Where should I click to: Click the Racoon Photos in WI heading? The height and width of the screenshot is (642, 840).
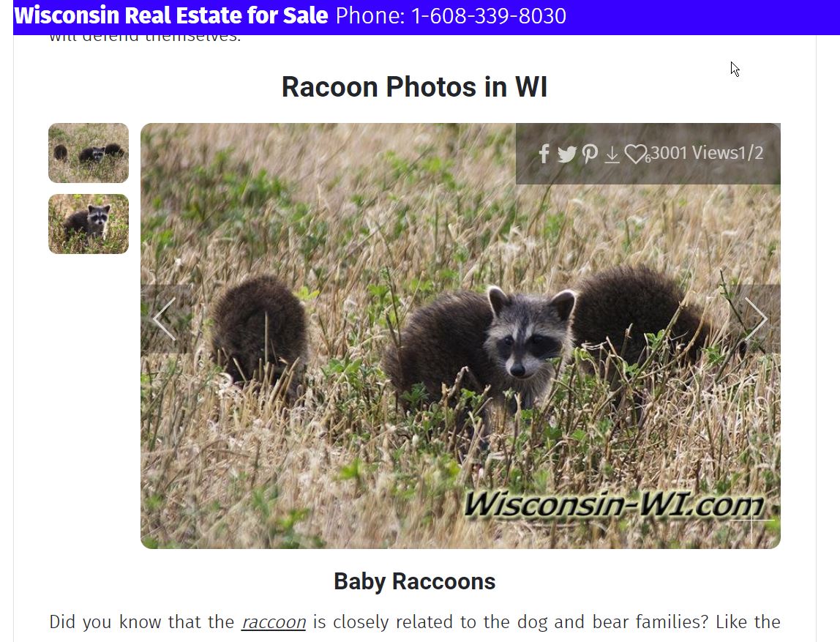click(x=415, y=87)
